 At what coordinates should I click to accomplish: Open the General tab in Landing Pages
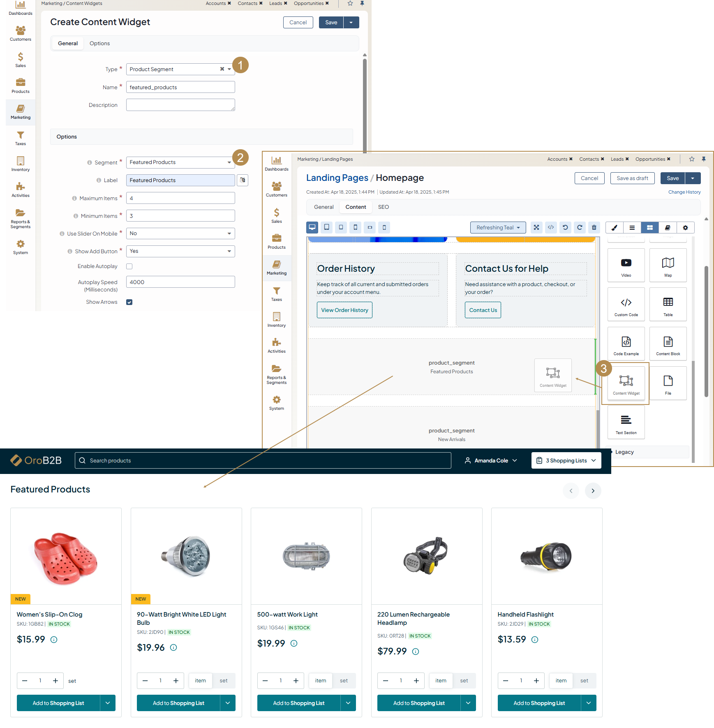[324, 207]
